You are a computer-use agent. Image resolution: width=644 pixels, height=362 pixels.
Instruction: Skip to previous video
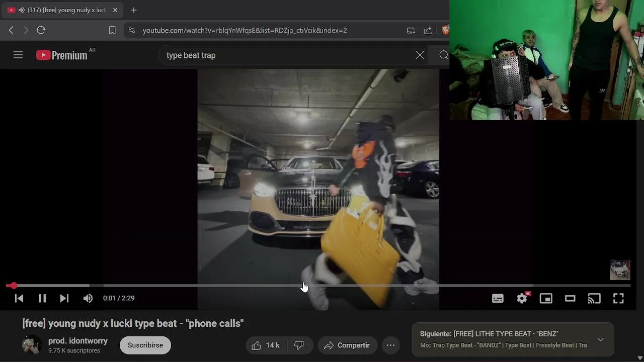[19, 298]
